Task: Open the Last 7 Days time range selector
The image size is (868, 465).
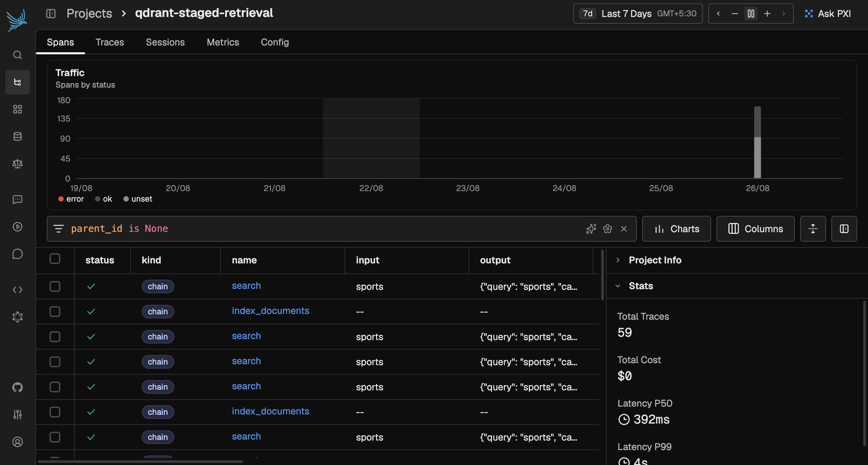Action: (638, 14)
